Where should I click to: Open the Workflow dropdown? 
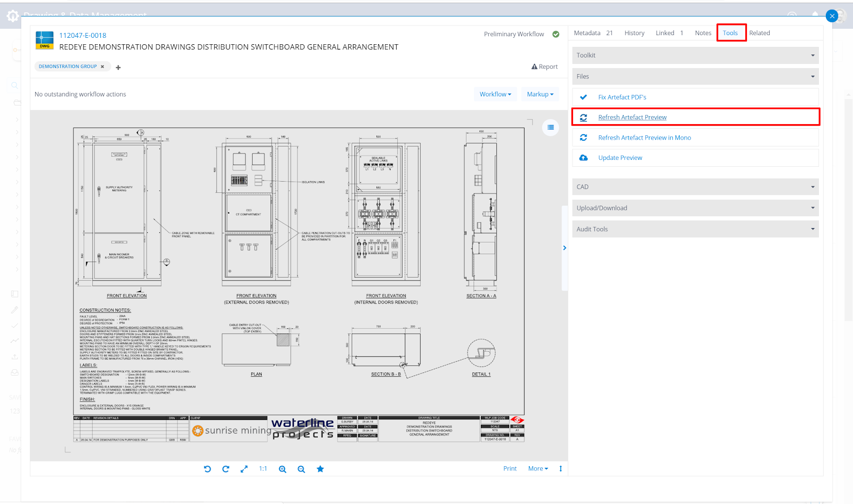pos(495,94)
